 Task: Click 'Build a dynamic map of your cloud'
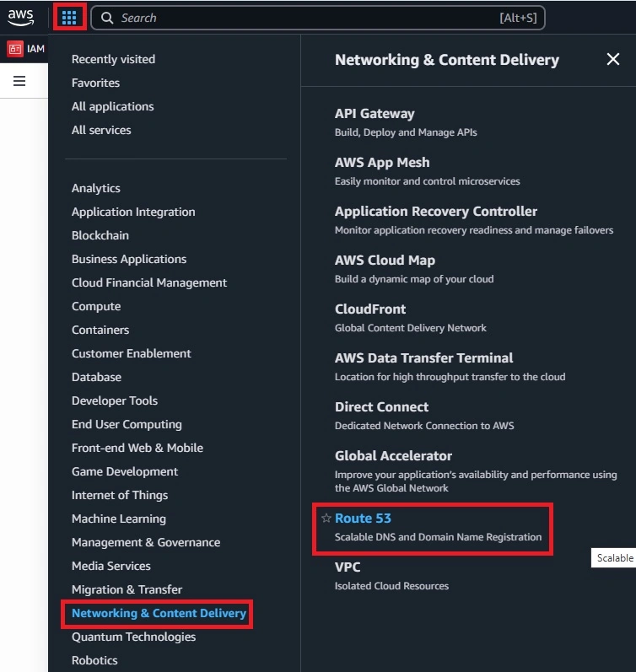[414, 279]
